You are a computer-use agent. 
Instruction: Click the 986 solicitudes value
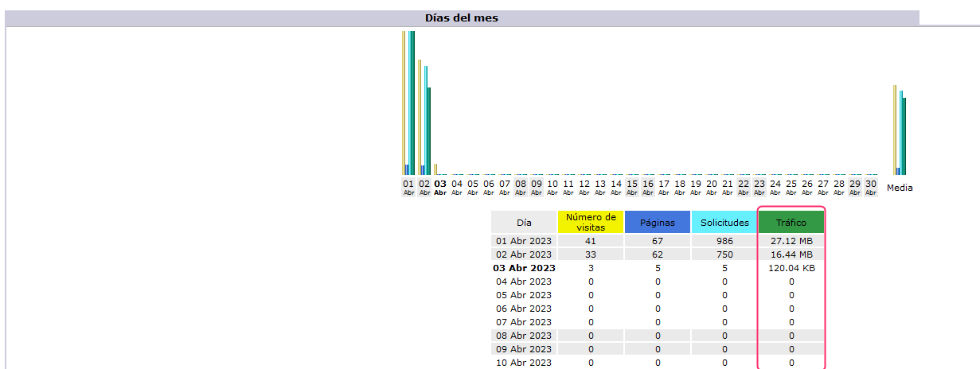pos(724,241)
